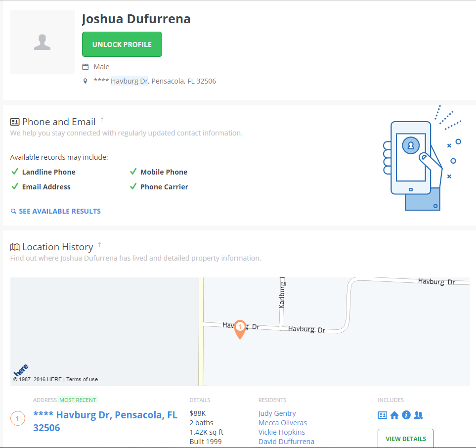Open resident Vickie Hopkins's profile
This screenshot has width=476, height=448.
[x=282, y=432]
